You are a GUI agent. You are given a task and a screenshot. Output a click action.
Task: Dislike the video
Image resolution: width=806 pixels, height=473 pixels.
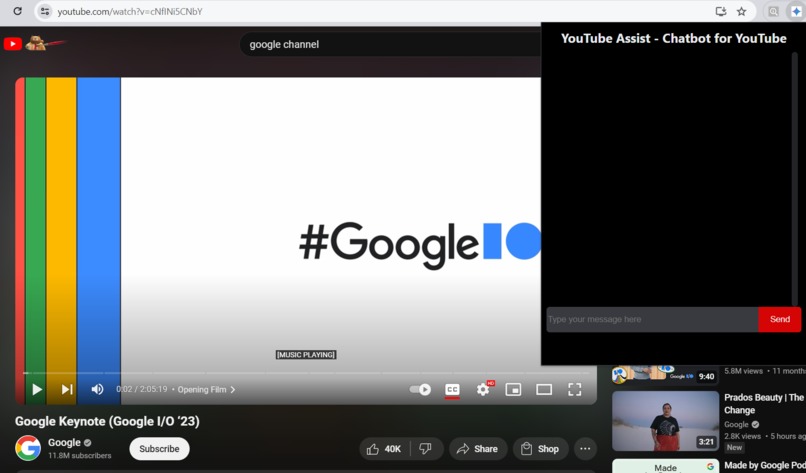pos(426,449)
